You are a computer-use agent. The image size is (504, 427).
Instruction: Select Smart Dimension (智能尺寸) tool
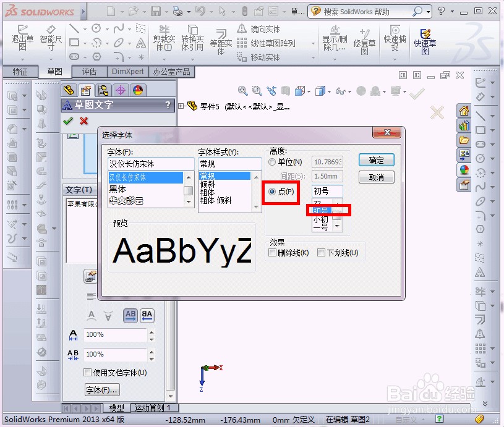click(51, 38)
